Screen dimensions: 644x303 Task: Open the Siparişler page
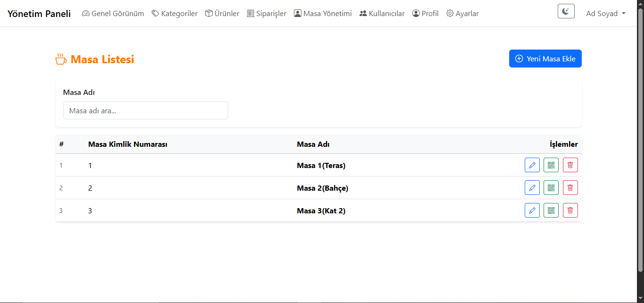pyautogui.click(x=266, y=14)
